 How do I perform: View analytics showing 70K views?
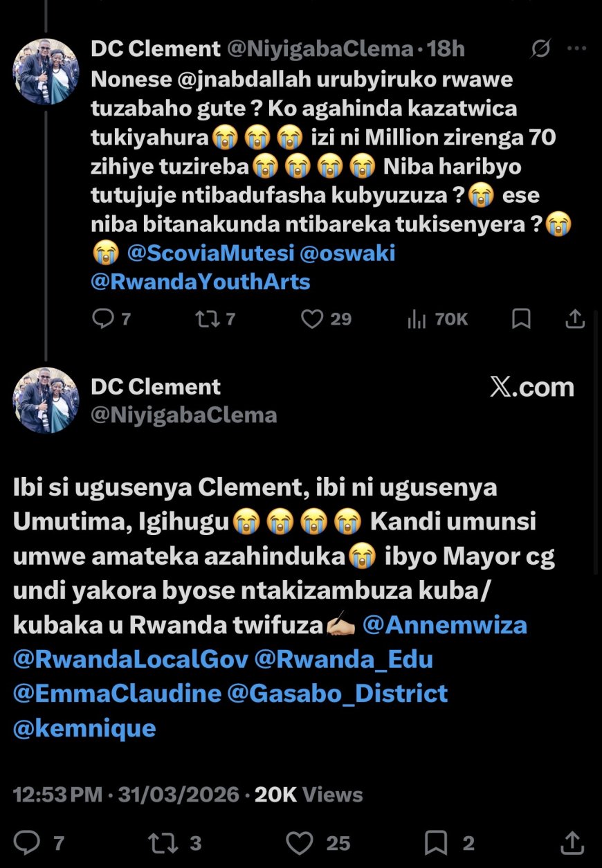tap(417, 318)
